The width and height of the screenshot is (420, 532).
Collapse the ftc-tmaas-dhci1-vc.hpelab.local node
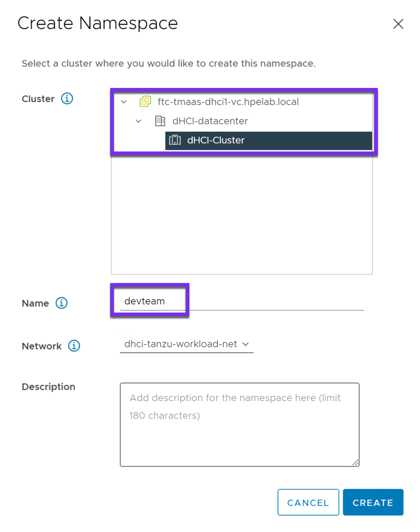(x=123, y=101)
